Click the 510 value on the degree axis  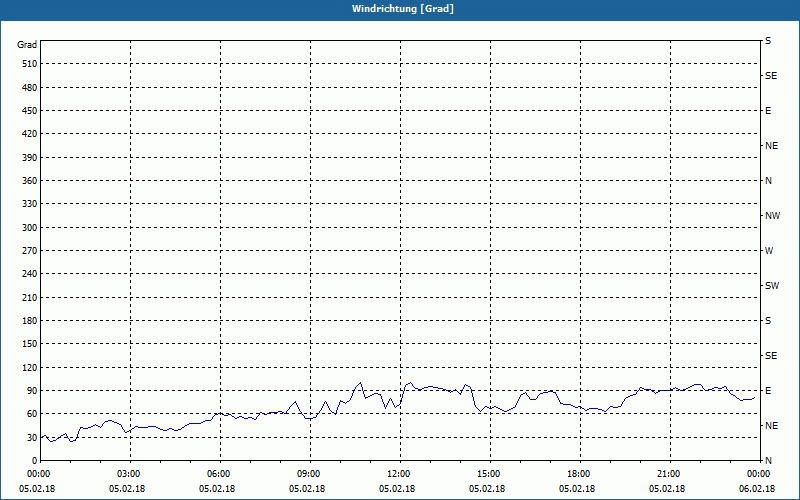tap(30, 64)
